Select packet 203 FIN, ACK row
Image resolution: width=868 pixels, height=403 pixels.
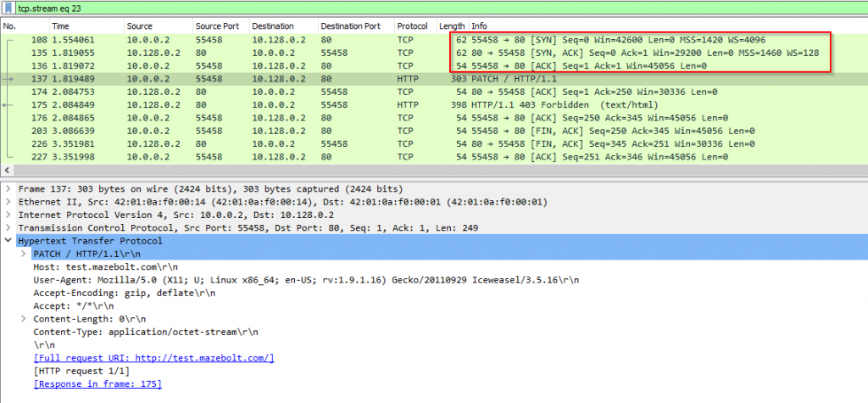point(434,131)
